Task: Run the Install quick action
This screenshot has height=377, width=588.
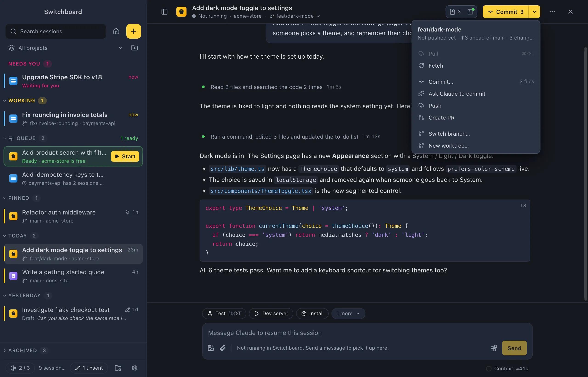Action: point(312,313)
